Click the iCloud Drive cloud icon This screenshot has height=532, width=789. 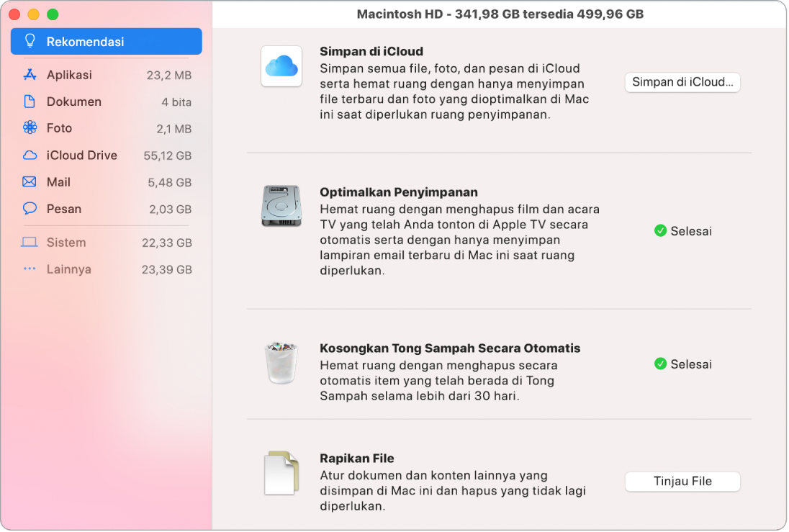click(29, 155)
